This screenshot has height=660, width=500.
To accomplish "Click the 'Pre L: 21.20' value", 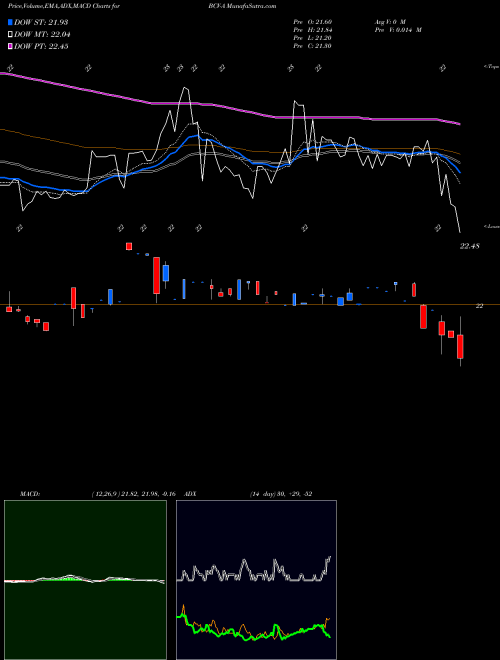I will (x=313, y=38).
